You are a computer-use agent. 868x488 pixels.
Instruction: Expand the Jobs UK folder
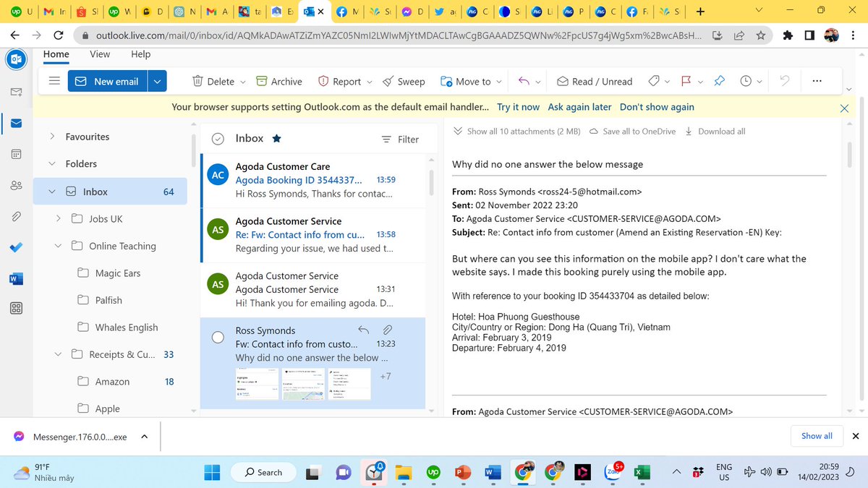(59, 219)
